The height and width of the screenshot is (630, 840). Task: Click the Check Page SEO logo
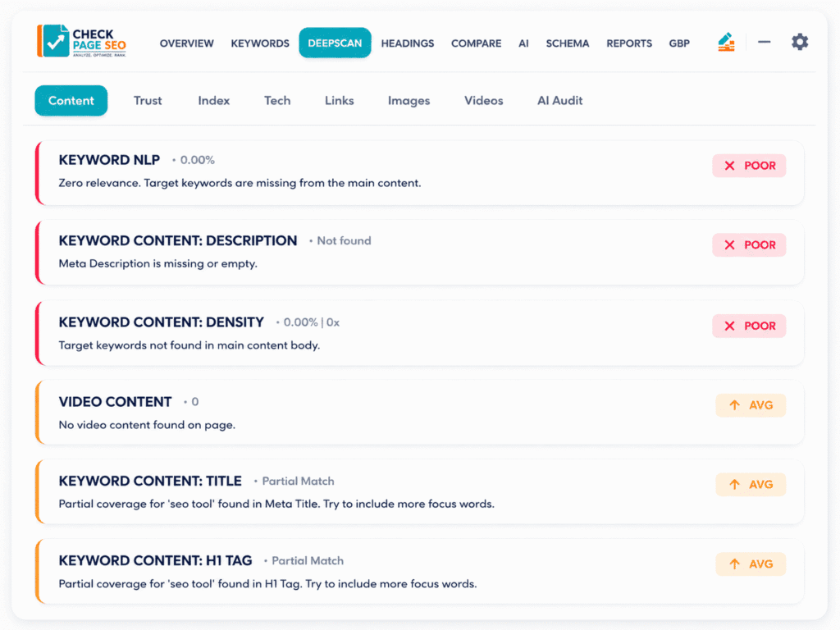(x=81, y=41)
